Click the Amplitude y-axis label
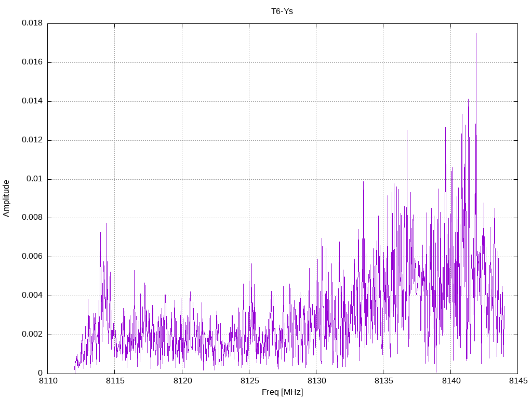The image size is (532, 399). pos(6,198)
